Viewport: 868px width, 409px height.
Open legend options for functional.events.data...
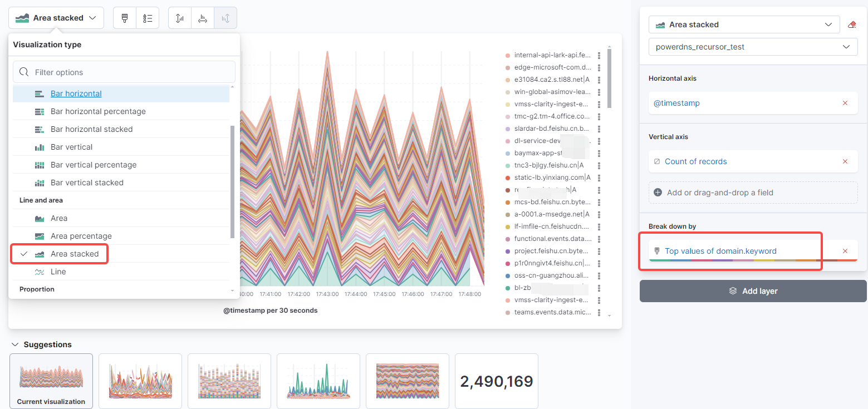pyautogui.click(x=599, y=239)
